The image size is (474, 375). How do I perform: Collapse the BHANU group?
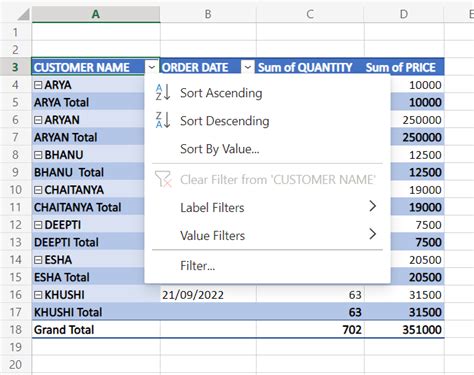pyautogui.click(x=38, y=155)
